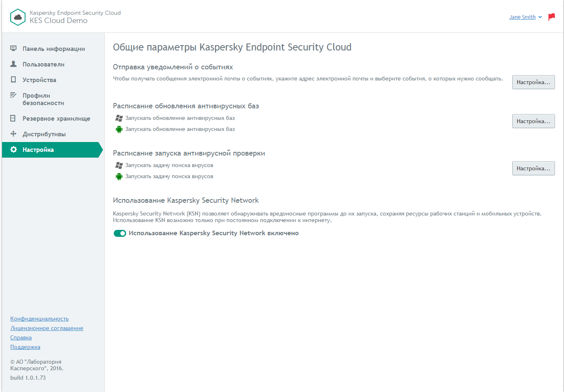Click the Резервное хранилище storage icon
Screen dimensions: 564x392
[x=14, y=118]
